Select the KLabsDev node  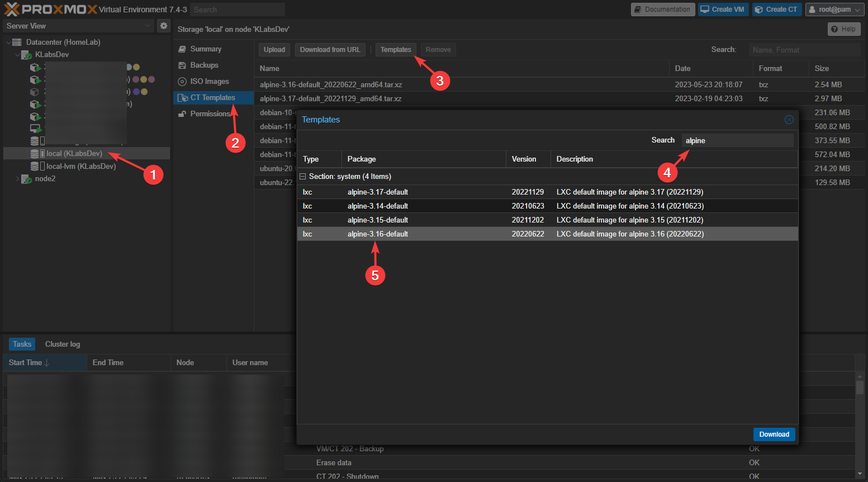point(52,54)
